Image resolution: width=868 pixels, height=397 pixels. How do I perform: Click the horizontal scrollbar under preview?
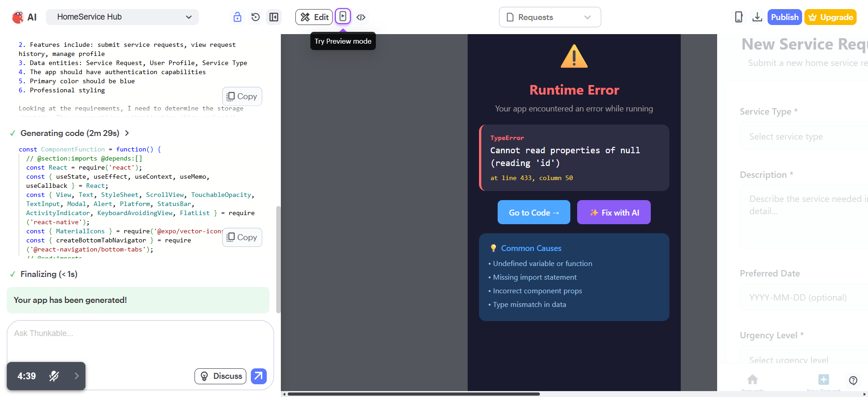[414, 394]
